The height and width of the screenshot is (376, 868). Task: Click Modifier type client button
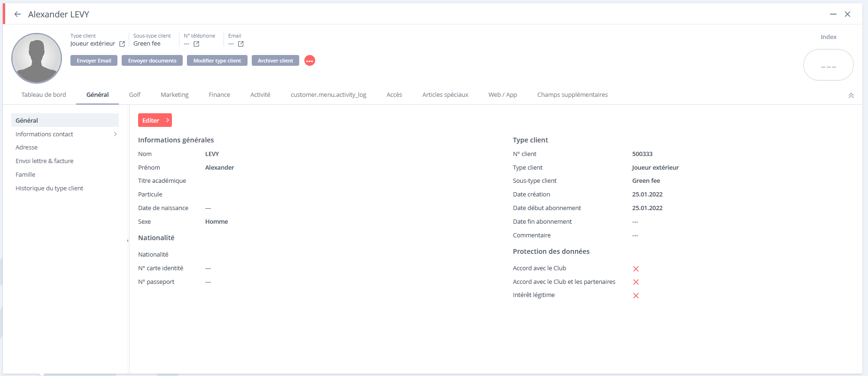(x=217, y=61)
